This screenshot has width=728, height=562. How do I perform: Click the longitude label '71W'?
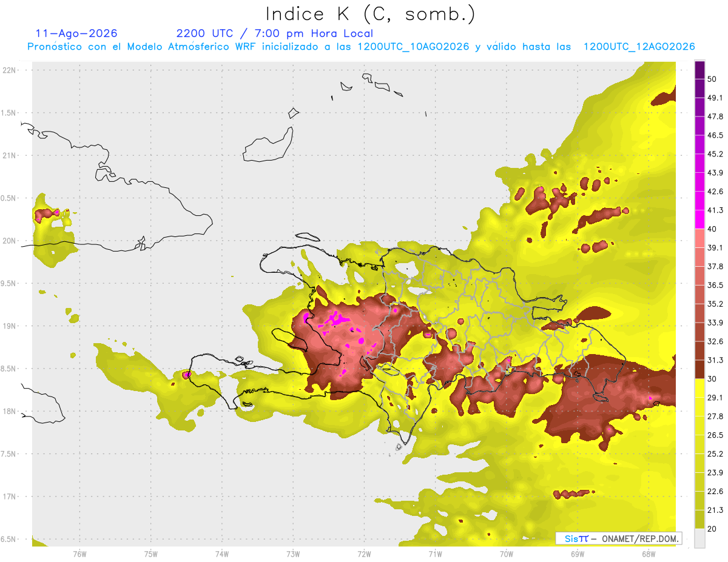pyautogui.click(x=435, y=553)
